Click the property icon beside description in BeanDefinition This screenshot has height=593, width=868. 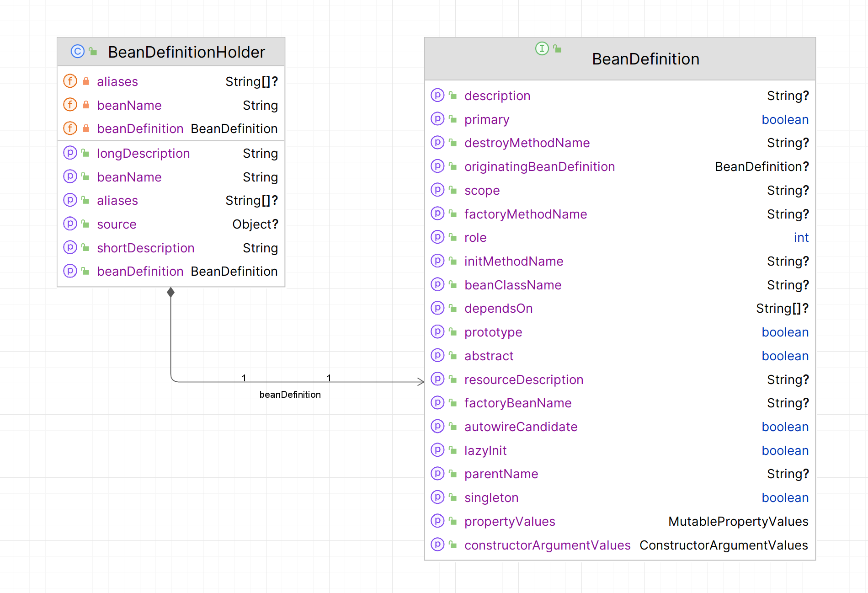[438, 96]
